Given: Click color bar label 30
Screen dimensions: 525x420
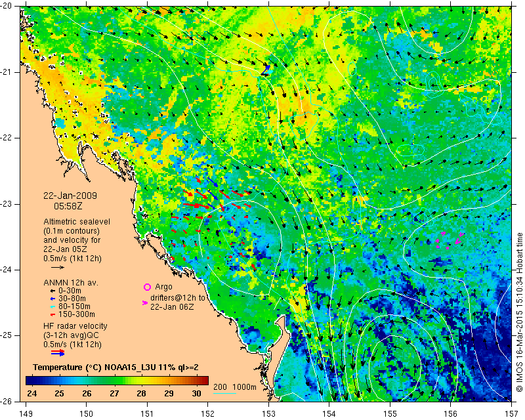Looking at the screenshot, I should [196, 394].
